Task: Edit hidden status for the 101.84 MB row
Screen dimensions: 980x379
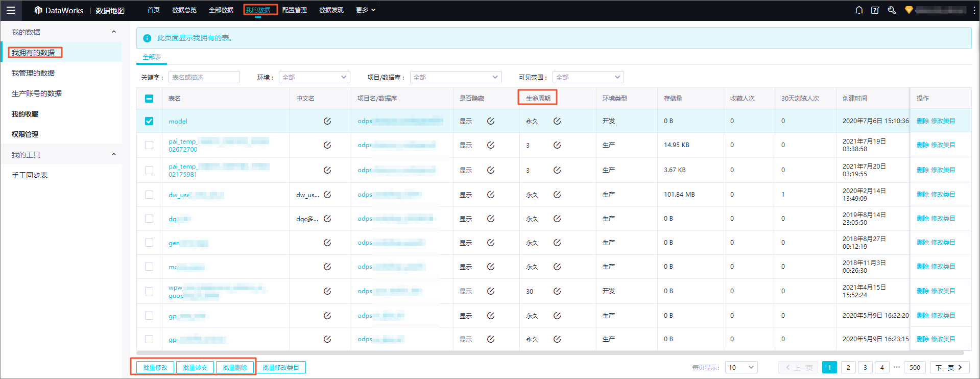Action: pyautogui.click(x=491, y=195)
